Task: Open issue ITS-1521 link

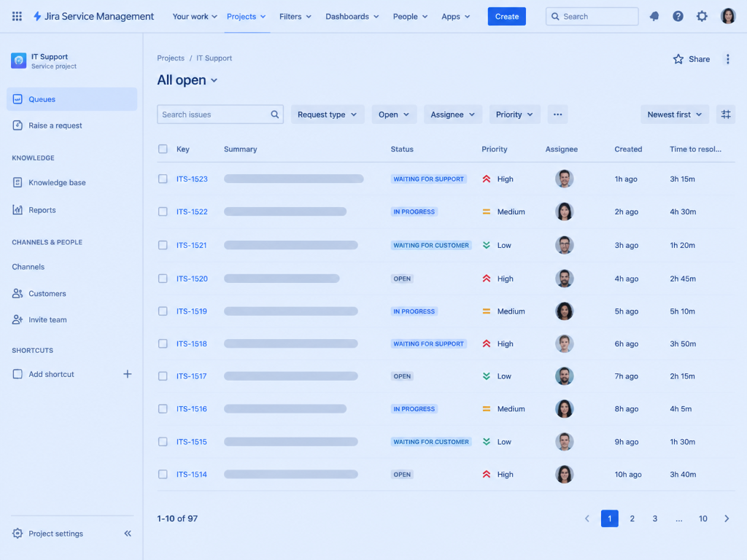Action: tap(192, 245)
